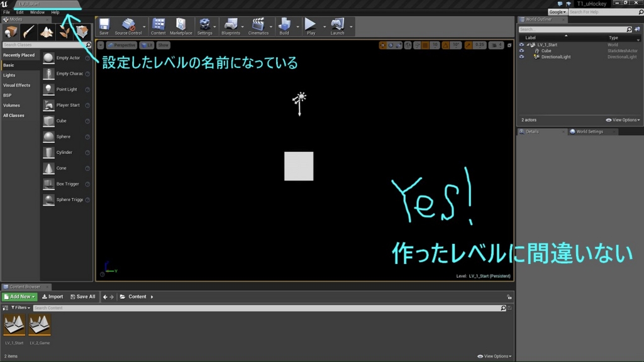Open the Marketplace icon
The width and height of the screenshot is (644, 362).
180,26
